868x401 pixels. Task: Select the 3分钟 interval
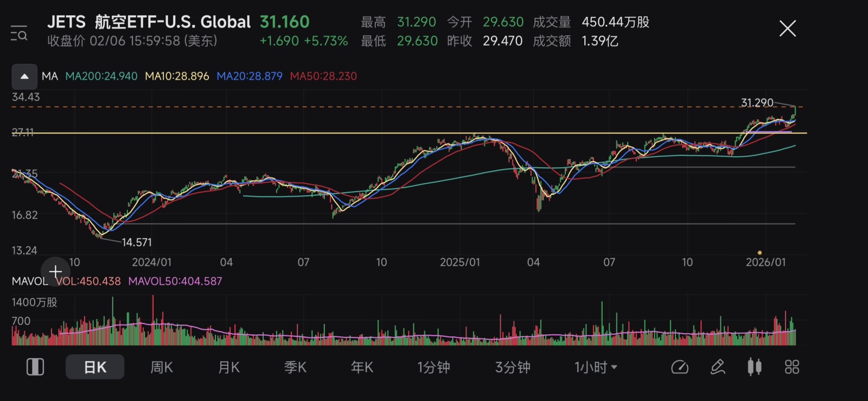[x=513, y=367]
